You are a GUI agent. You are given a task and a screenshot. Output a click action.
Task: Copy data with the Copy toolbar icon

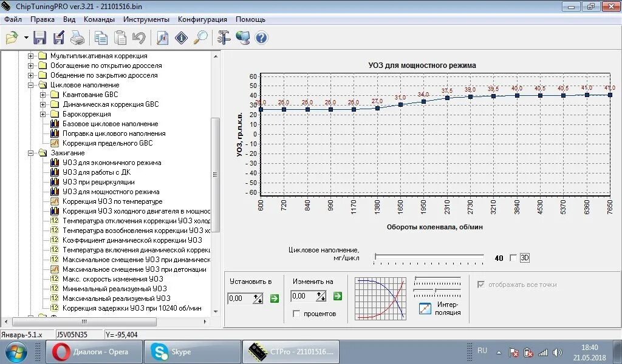pyautogui.click(x=101, y=38)
